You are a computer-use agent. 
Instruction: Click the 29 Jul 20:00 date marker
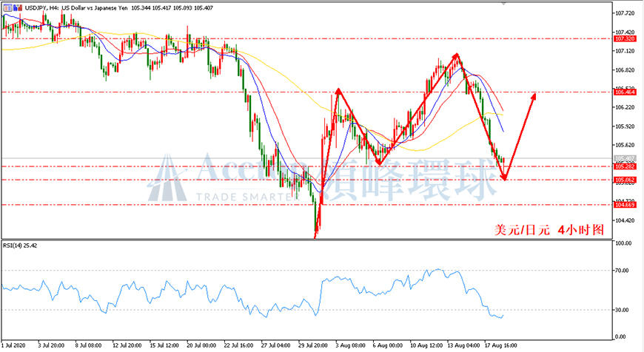[313, 345]
